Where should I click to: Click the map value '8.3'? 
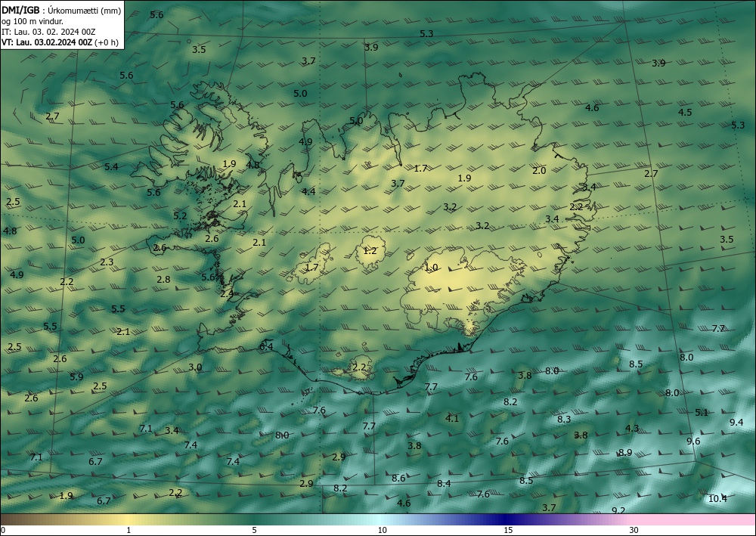pyautogui.click(x=564, y=420)
